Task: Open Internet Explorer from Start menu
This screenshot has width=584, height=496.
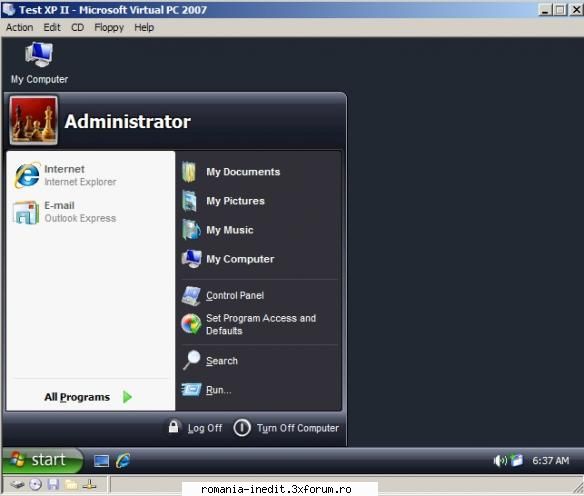Action: tap(65, 175)
